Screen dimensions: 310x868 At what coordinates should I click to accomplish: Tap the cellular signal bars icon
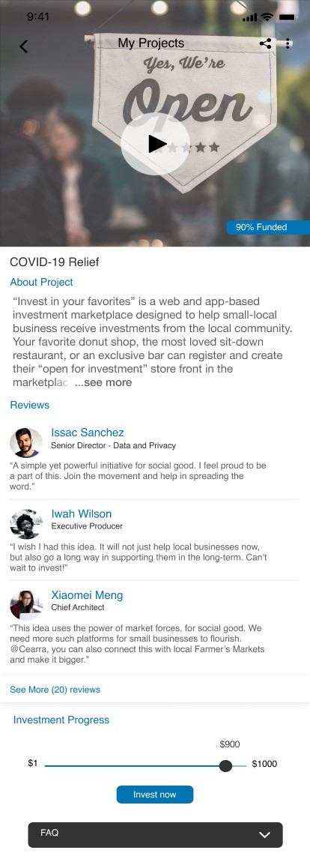pos(250,17)
